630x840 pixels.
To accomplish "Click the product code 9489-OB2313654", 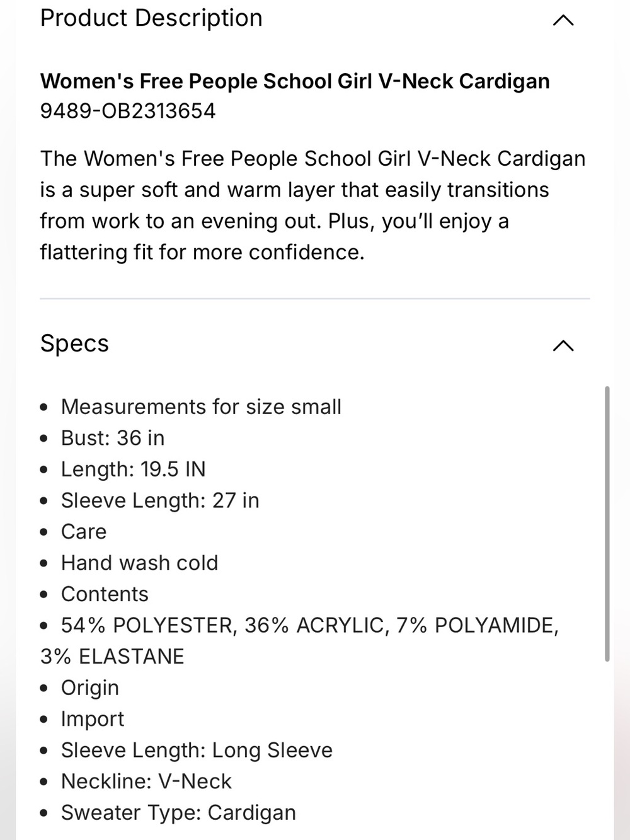I will [128, 111].
